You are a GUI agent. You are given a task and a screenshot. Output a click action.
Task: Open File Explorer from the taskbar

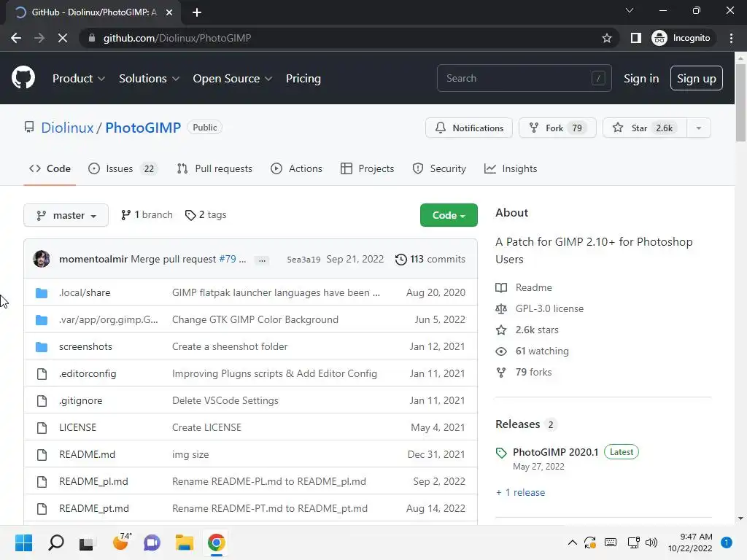click(x=185, y=542)
